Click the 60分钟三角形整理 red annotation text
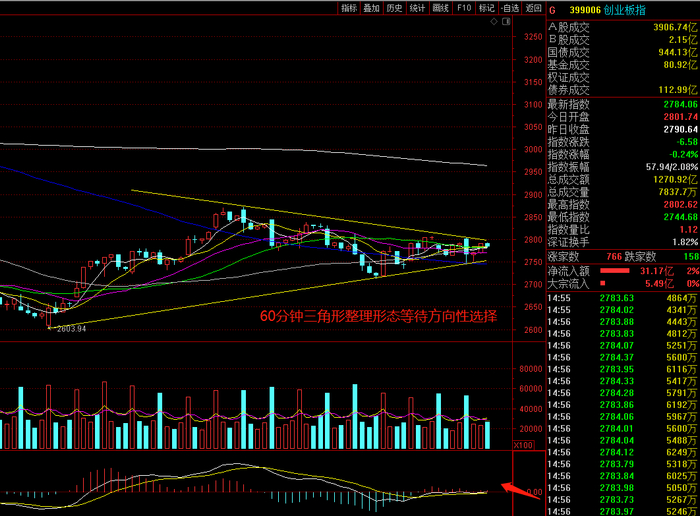Image resolution: width=700 pixels, height=516 pixels. [378, 315]
